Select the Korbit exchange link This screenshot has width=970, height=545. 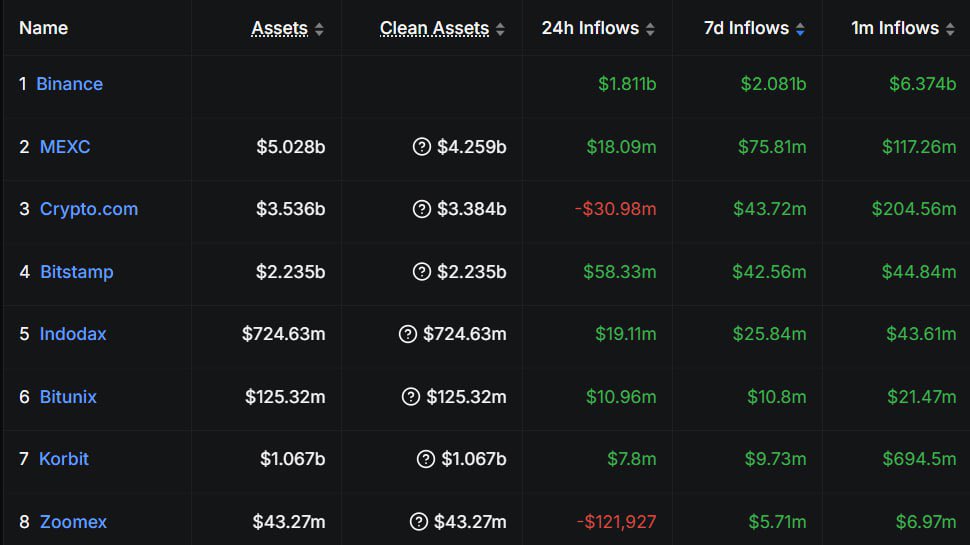pyautogui.click(x=64, y=459)
